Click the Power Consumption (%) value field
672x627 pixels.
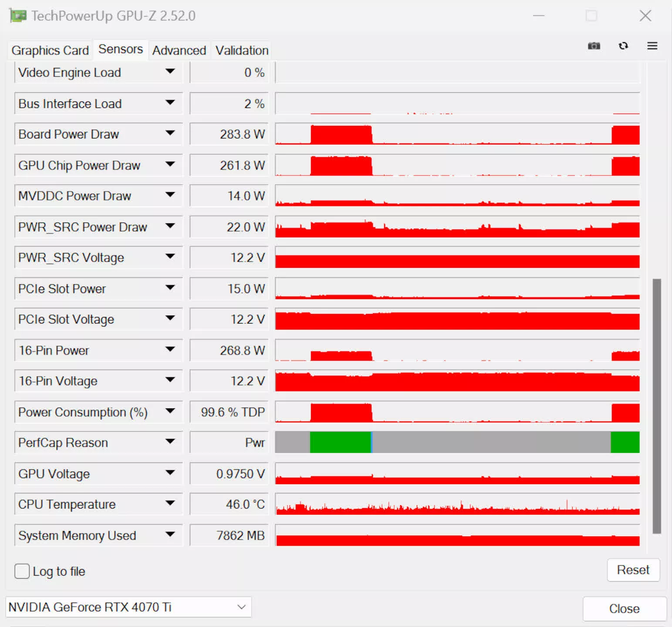click(230, 412)
